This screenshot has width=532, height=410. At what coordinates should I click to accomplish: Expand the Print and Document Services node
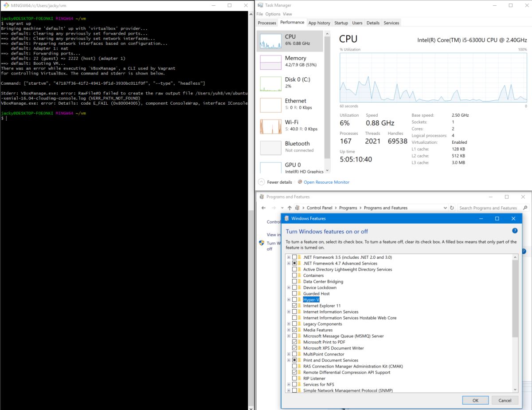pos(289,360)
